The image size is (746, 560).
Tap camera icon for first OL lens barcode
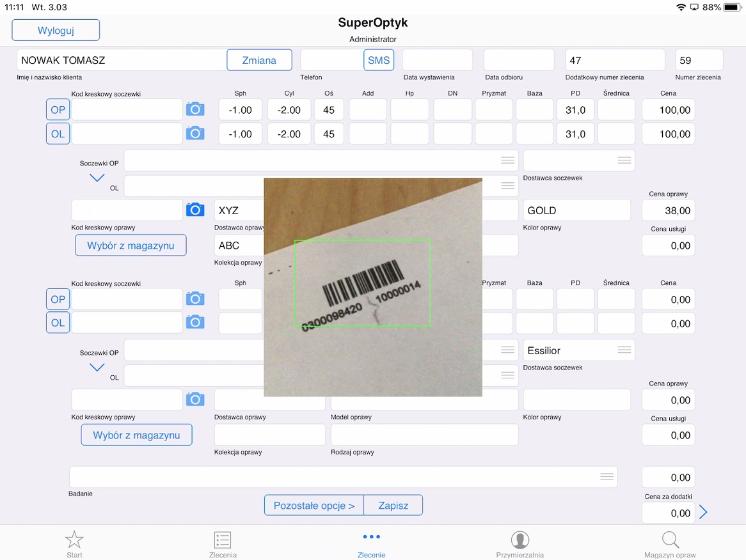point(195,133)
